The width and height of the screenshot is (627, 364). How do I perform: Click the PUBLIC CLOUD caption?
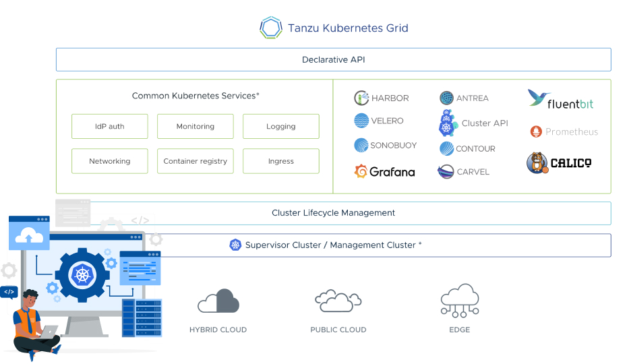[338, 330]
